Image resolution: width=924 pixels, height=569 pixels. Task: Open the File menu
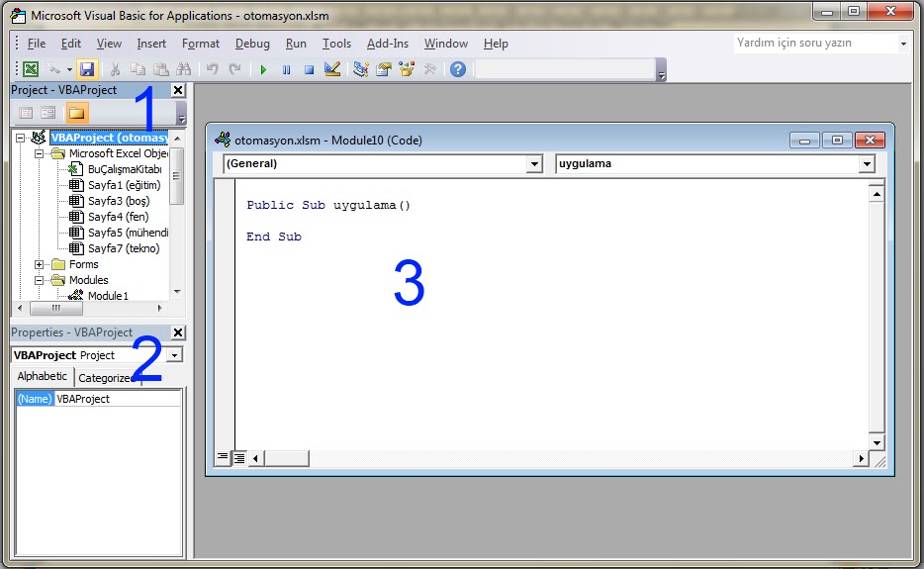pos(36,43)
